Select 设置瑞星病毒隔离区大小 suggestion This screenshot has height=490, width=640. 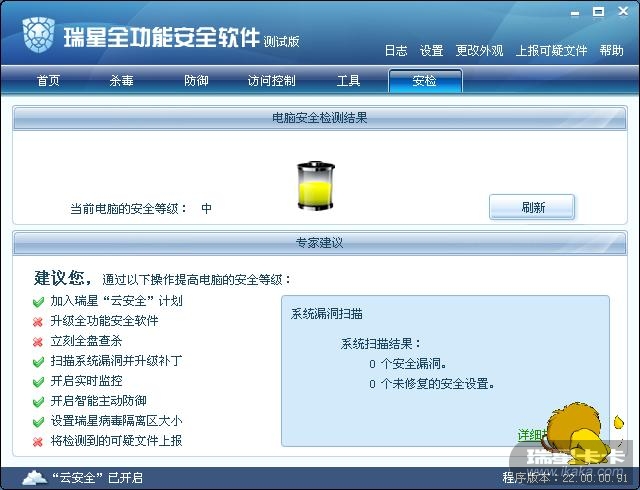116,421
